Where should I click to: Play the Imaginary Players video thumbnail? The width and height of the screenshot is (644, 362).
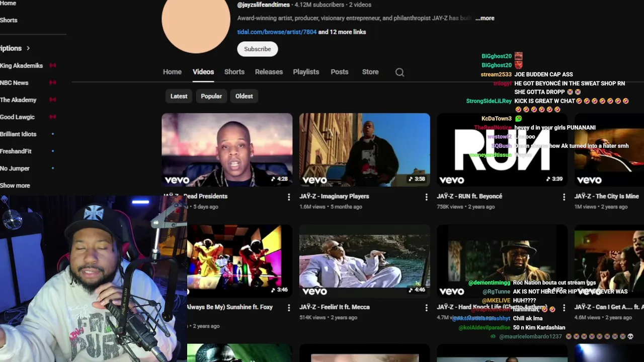pyautogui.click(x=365, y=150)
